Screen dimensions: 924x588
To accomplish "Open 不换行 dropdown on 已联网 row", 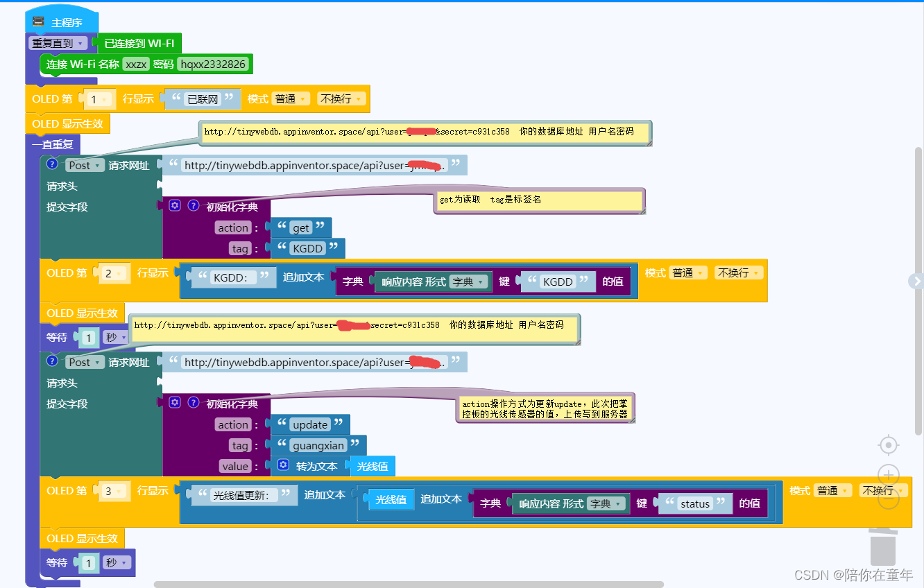I will 341,99.
